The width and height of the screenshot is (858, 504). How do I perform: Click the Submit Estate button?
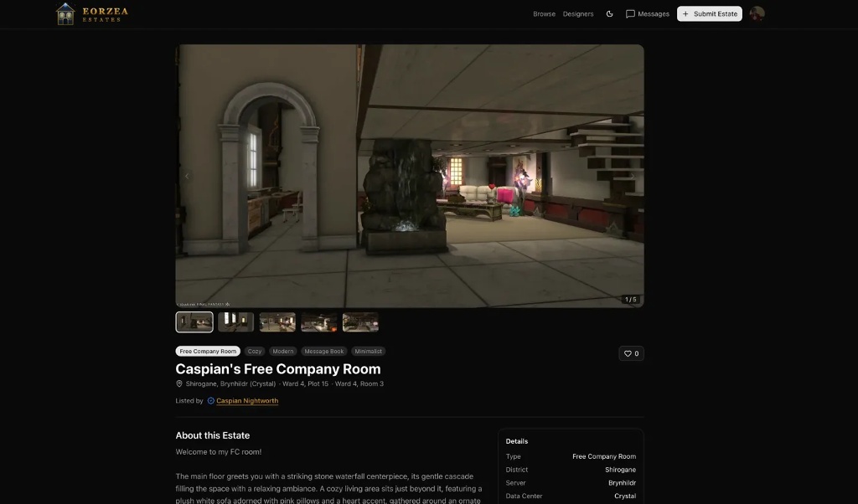coord(709,14)
